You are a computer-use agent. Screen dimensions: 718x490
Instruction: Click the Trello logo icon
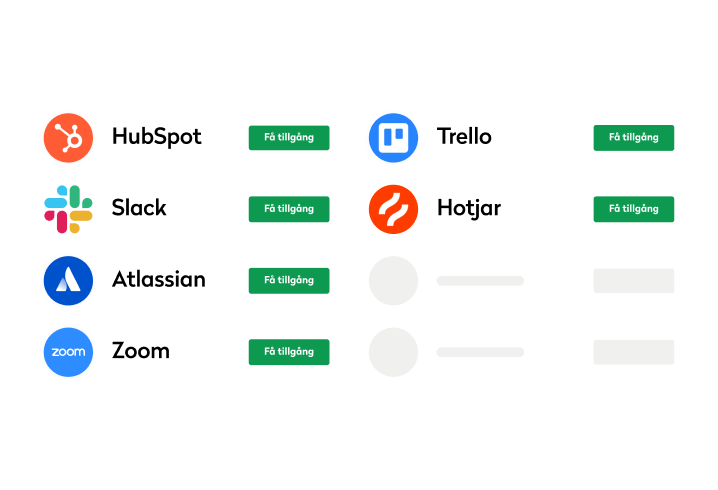393,137
